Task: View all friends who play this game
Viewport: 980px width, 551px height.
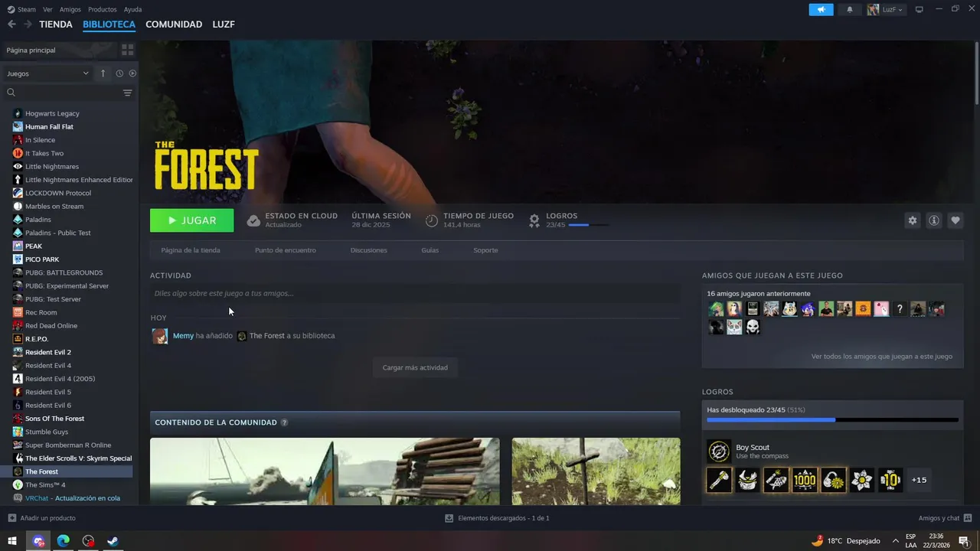Action: click(881, 357)
